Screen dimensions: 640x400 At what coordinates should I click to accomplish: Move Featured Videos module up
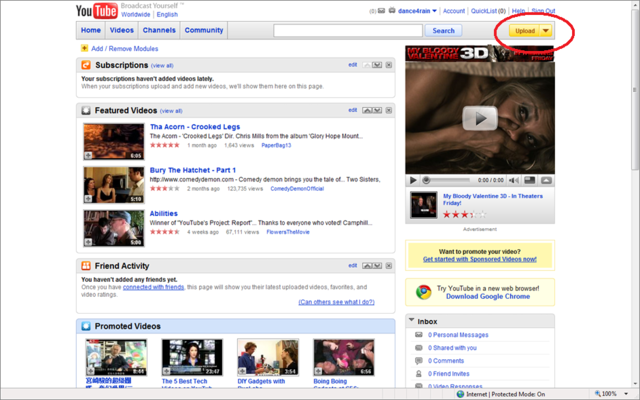click(x=367, y=110)
